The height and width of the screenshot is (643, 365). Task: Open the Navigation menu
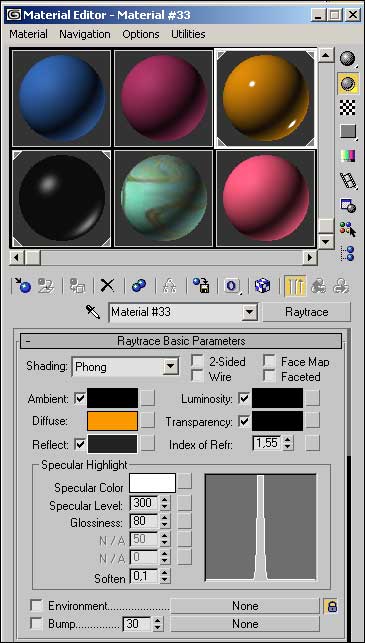[x=85, y=34]
